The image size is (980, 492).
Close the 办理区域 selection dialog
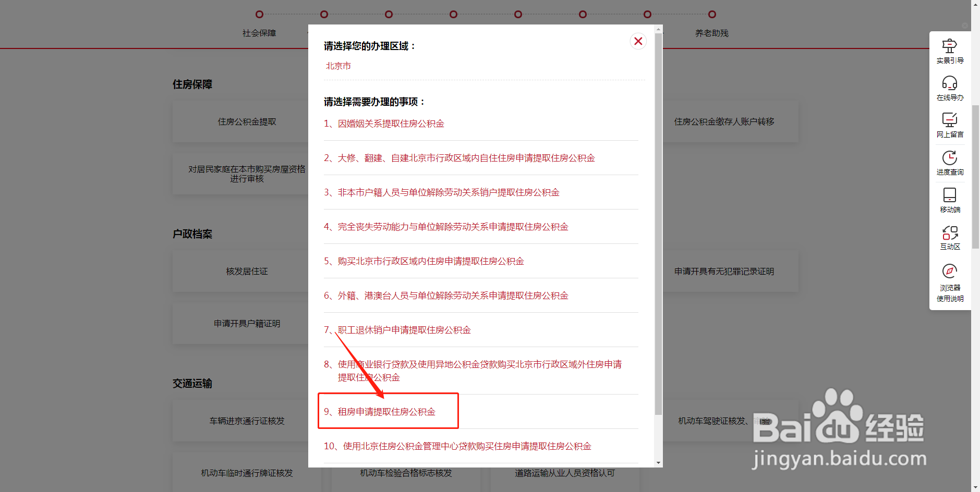[x=637, y=41]
